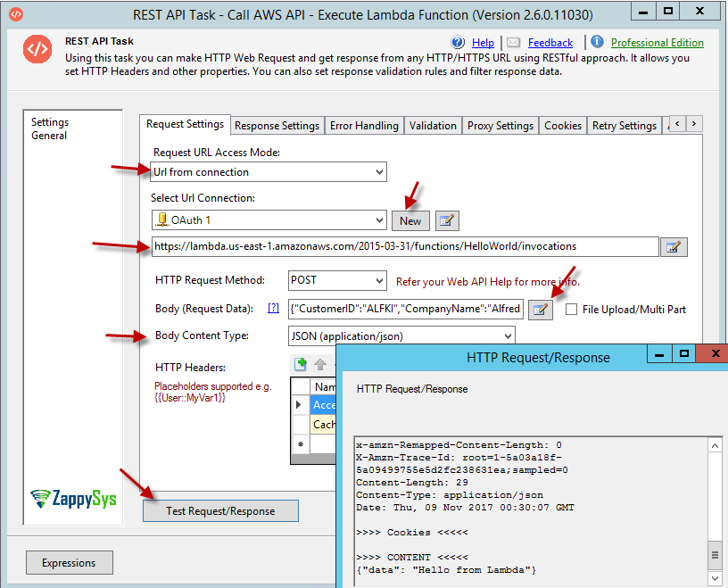Click the lambda URL input field
This screenshot has height=588, width=728.
405,246
